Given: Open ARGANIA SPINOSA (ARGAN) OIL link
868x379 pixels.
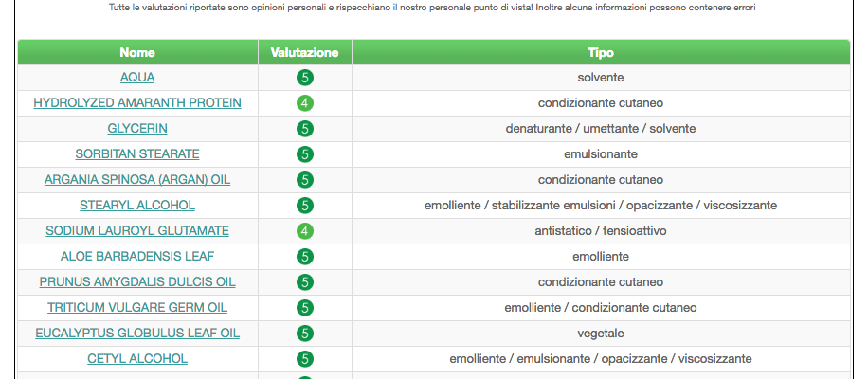Looking at the screenshot, I should pyautogui.click(x=137, y=180).
